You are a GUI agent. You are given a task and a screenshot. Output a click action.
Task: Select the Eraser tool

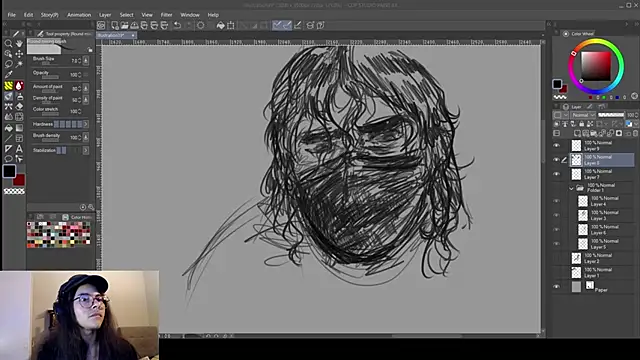click(19, 107)
